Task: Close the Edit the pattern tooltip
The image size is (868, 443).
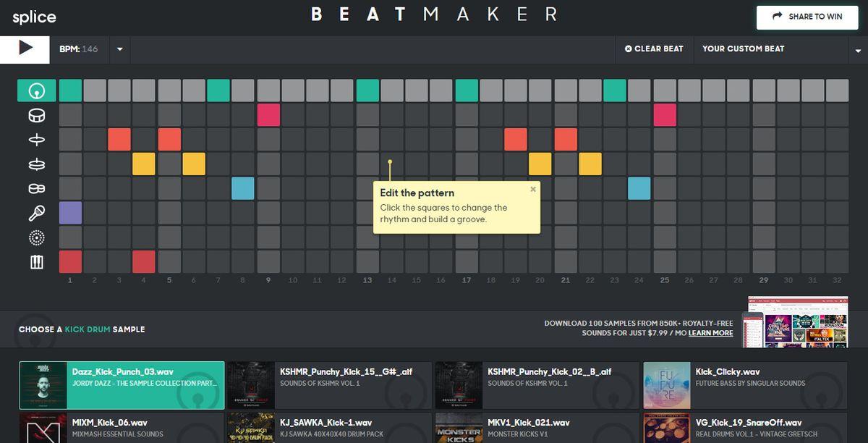Action: [x=533, y=190]
